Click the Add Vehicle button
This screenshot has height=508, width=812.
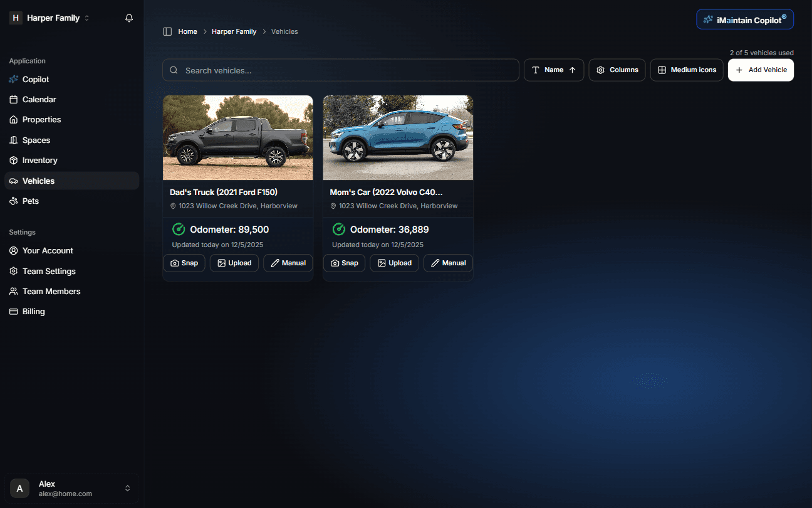(x=761, y=70)
